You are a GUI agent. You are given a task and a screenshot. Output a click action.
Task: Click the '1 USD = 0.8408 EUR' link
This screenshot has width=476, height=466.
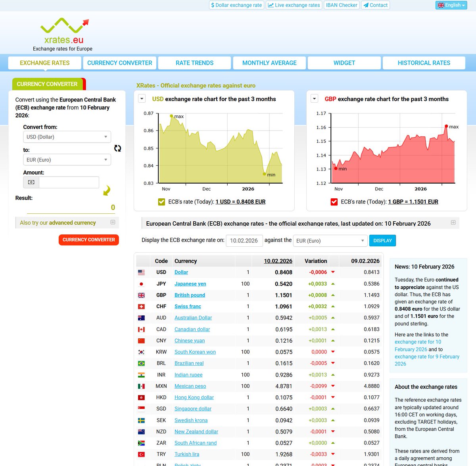pos(240,202)
